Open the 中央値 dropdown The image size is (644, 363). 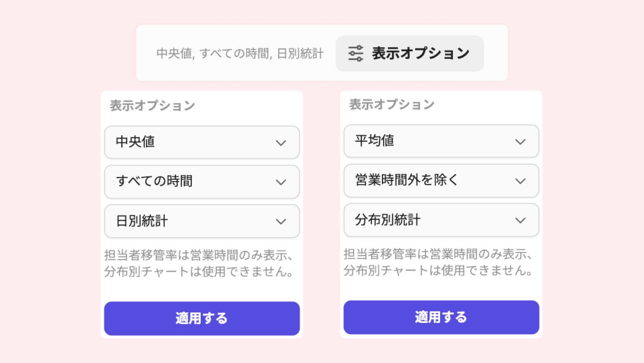pos(201,142)
